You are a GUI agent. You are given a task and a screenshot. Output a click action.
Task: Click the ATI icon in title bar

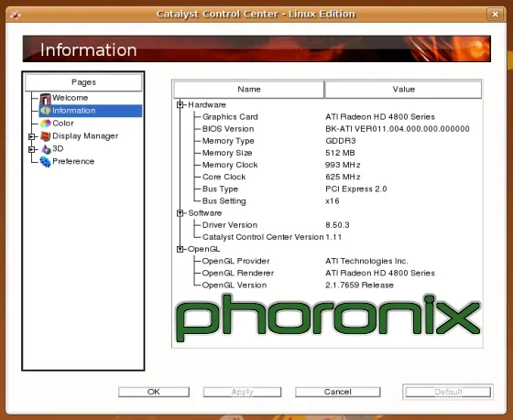click(x=16, y=15)
